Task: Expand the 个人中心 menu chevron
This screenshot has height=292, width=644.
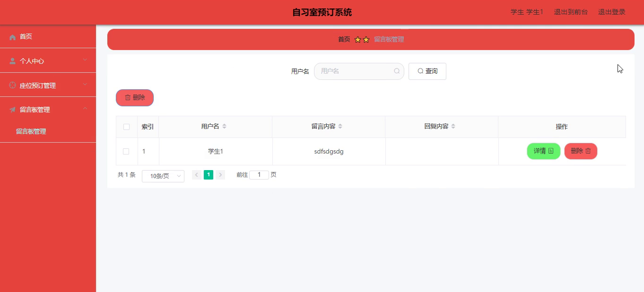Action: pos(85,60)
